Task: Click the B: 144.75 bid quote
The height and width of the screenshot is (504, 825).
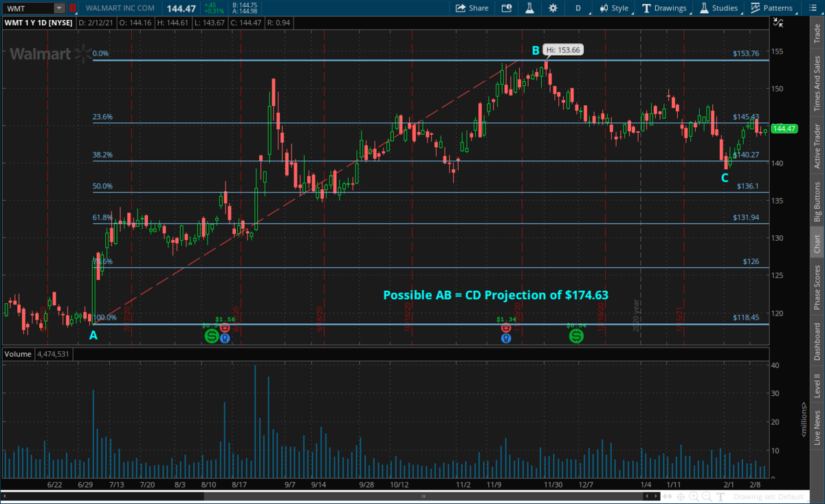Action: pos(246,6)
